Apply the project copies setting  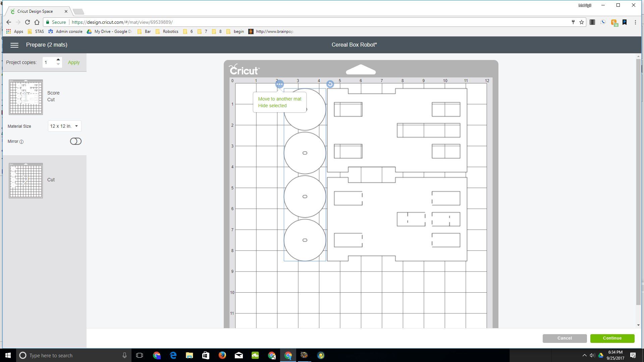click(73, 62)
